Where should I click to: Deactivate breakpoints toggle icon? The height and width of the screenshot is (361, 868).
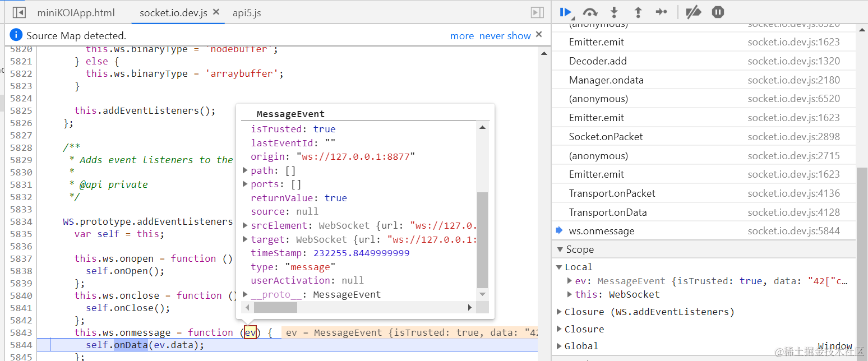[694, 12]
